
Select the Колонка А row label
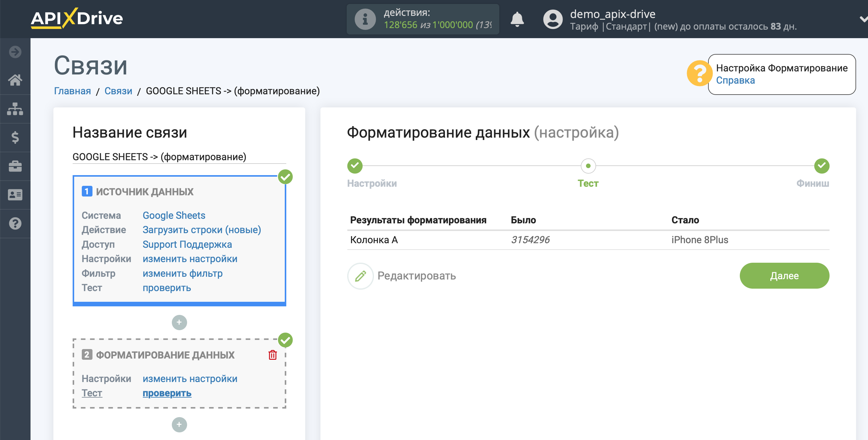point(374,240)
